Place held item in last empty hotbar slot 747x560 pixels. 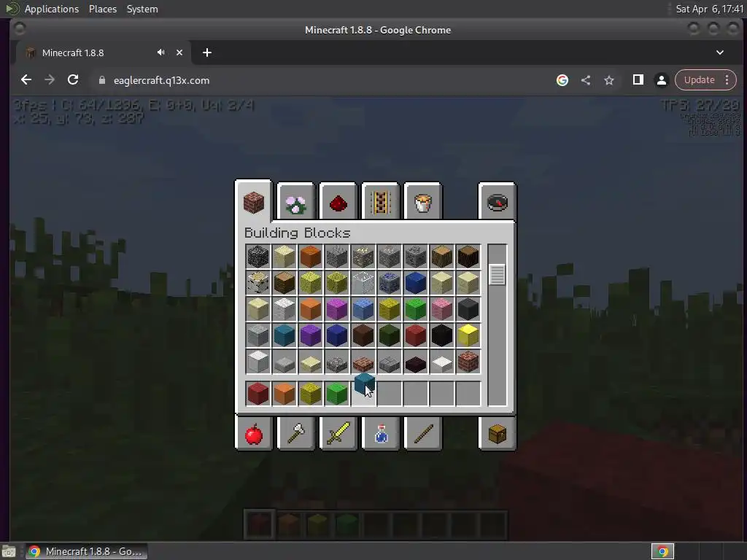(x=468, y=394)
